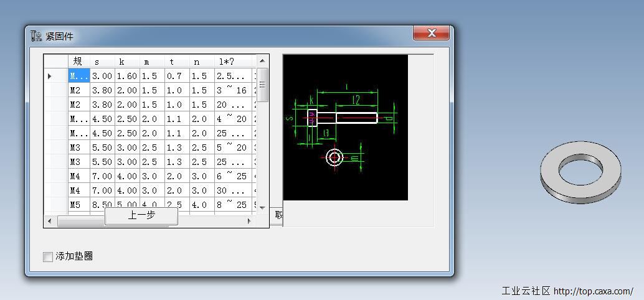
Task: Click the 30 ... length cell
Action: 233,191
